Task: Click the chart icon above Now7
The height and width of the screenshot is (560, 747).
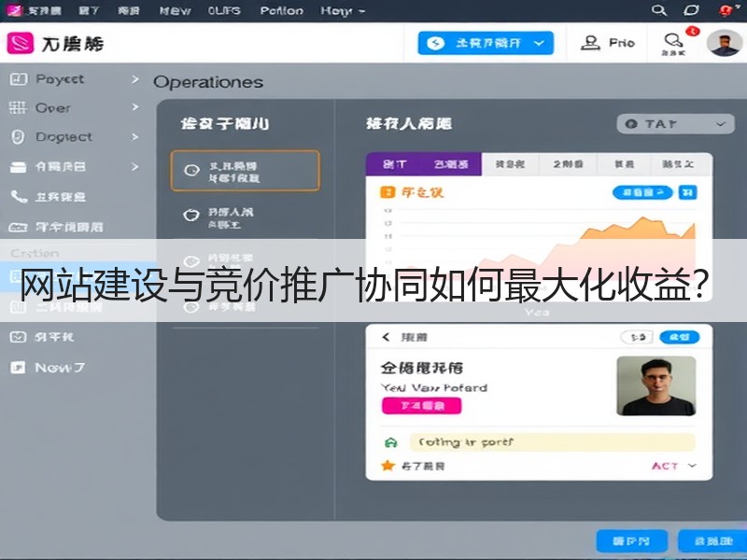Action: [18, 337]
